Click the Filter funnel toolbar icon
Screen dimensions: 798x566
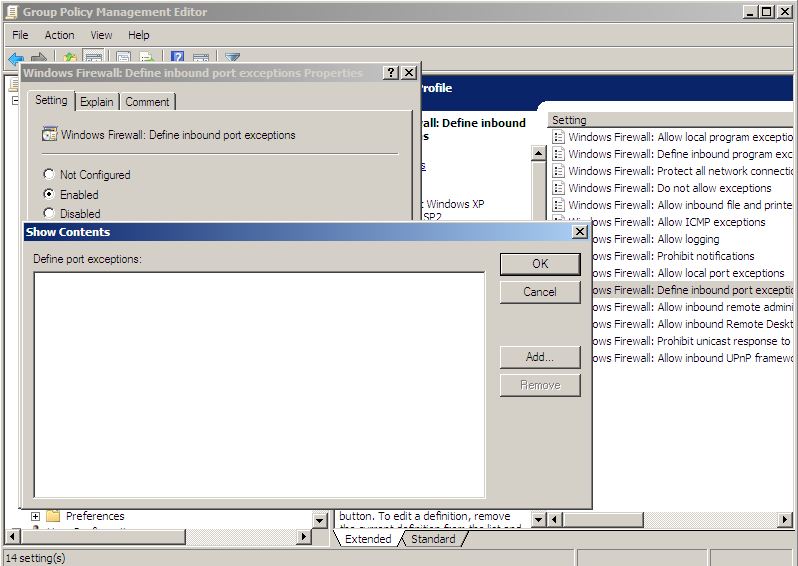[232, 58]
